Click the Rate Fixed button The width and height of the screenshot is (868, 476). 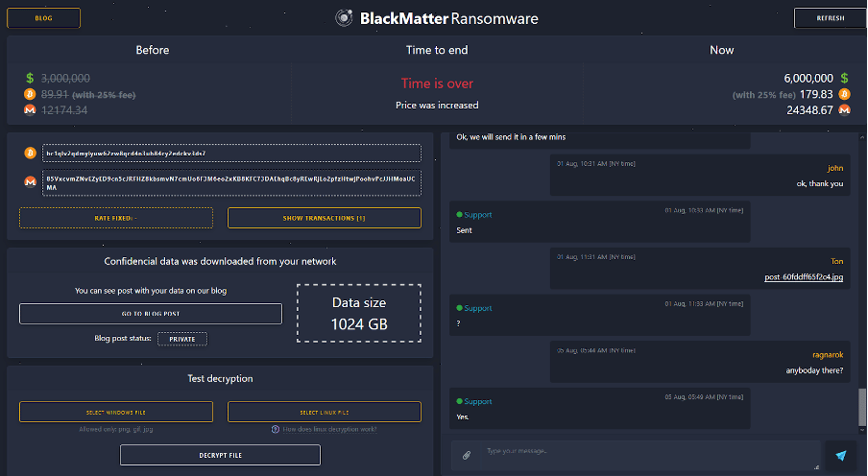click(115, 218)
